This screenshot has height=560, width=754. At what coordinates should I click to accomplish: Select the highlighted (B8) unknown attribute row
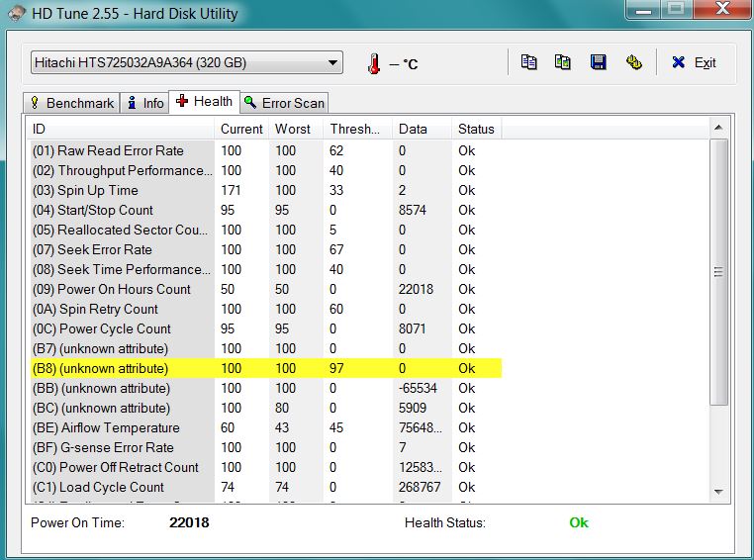266,368
